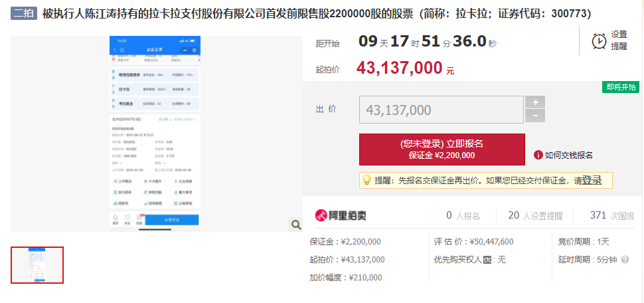Decrease the bid with minus button
644x303 pixels.
coord(534,116)
